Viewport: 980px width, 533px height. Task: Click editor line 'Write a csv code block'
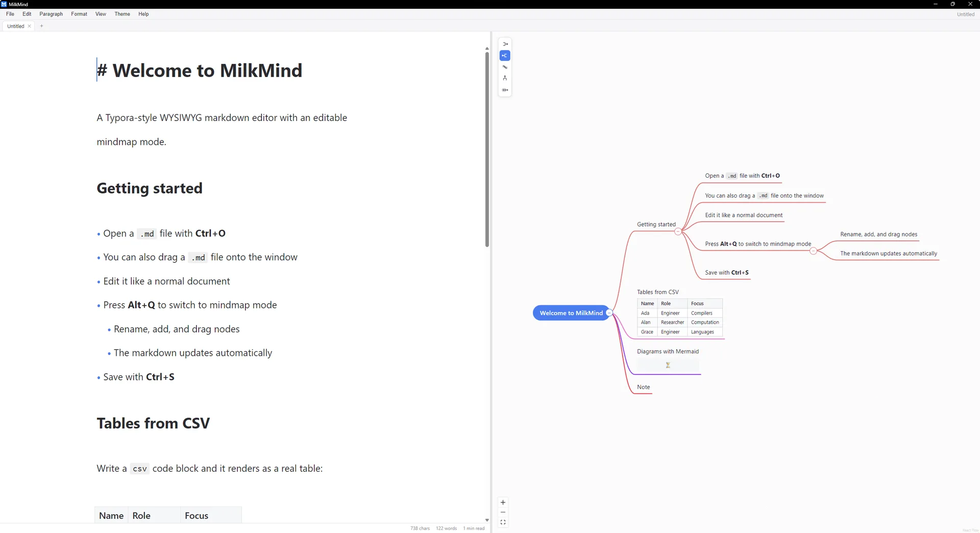pyautogui.click(x=209, y=469)
